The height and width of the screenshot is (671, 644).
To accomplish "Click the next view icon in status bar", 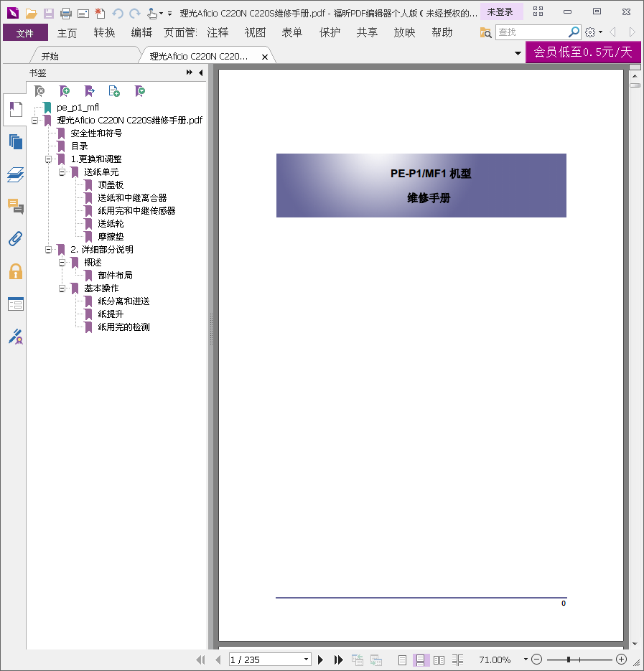I will [376, 660].
